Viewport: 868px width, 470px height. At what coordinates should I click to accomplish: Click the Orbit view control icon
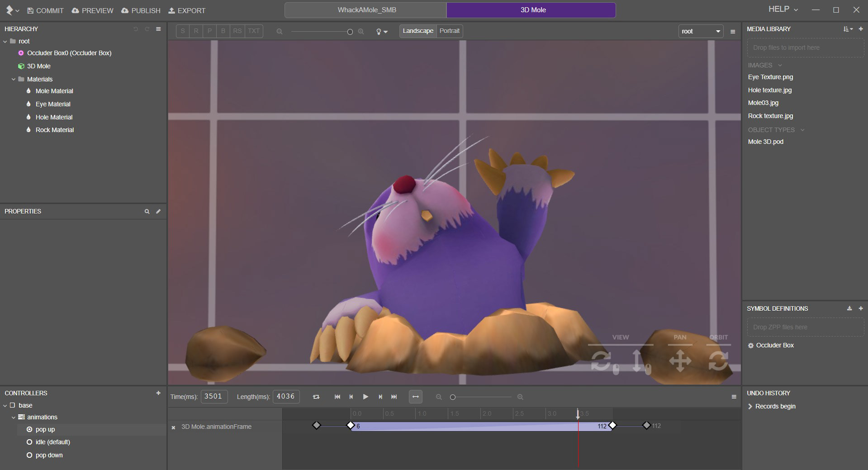(718, 361)
